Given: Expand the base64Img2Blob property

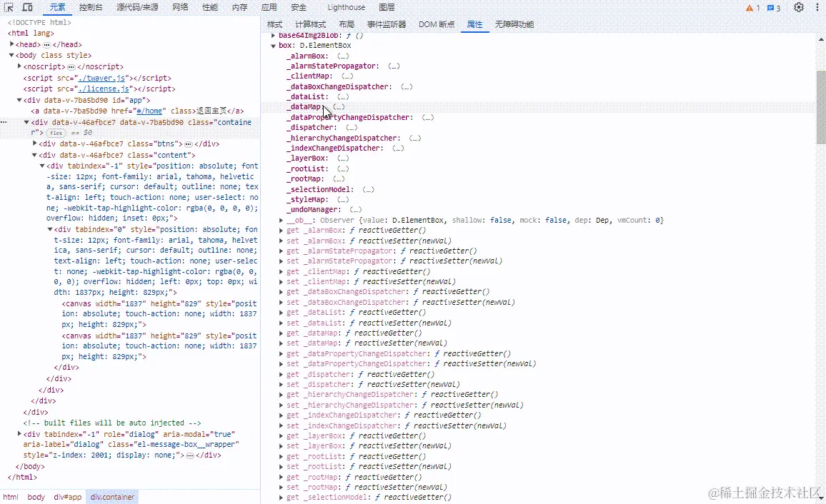Looking at the screenshot, I should click(x=274, y=35).
